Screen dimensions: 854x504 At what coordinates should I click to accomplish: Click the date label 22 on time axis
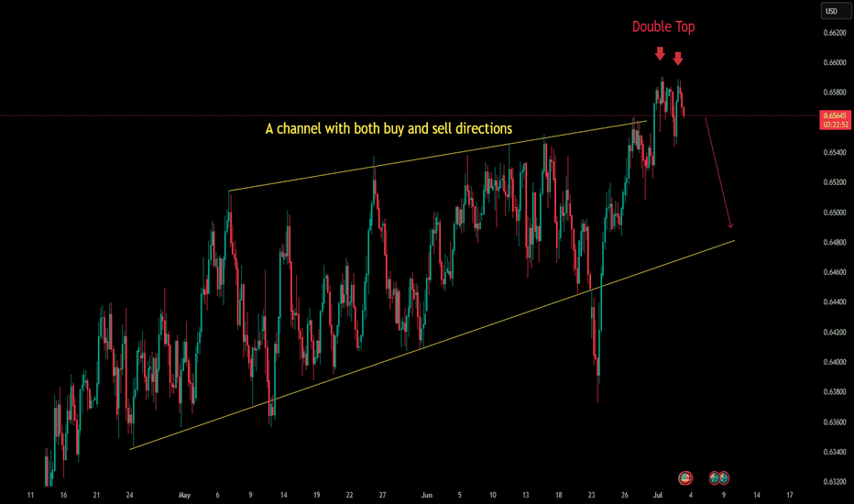[x=350, y=495]
